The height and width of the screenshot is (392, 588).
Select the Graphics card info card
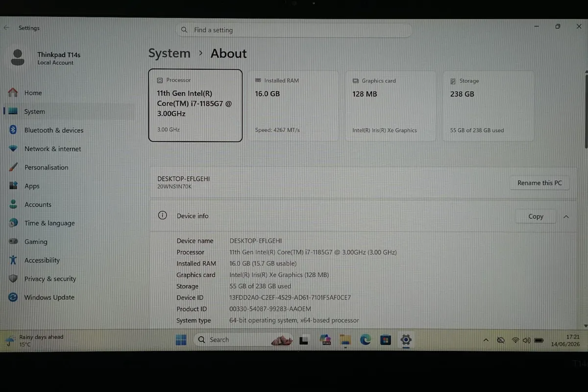(x=391, y=106)
